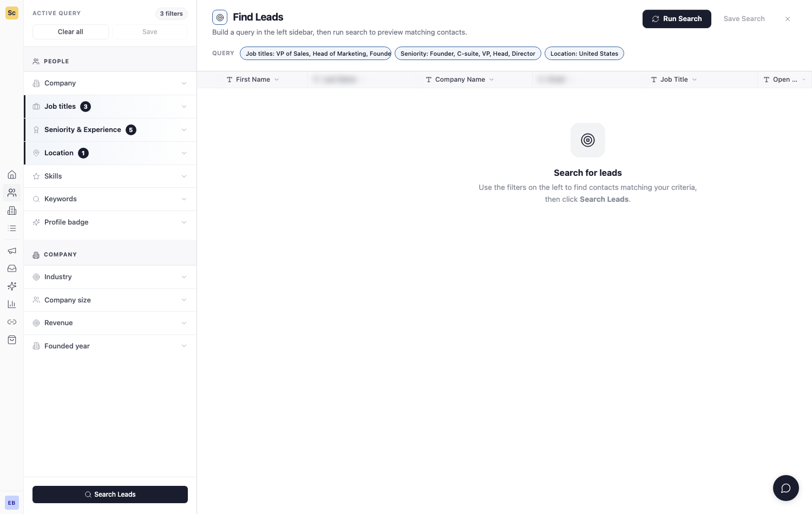Open the Company Name column menu
The height and width of the screenshot is (514, 812).
(492, 80)
